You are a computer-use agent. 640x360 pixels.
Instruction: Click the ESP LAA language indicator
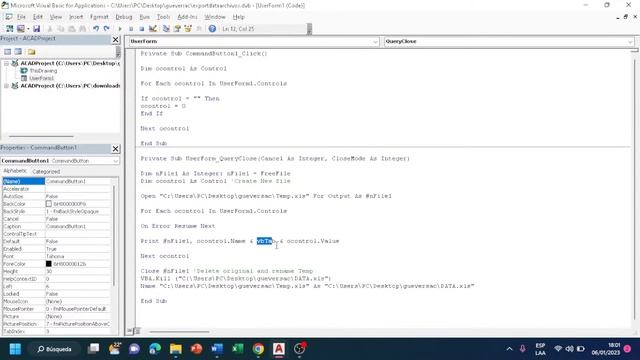click(x=540, y=349)
